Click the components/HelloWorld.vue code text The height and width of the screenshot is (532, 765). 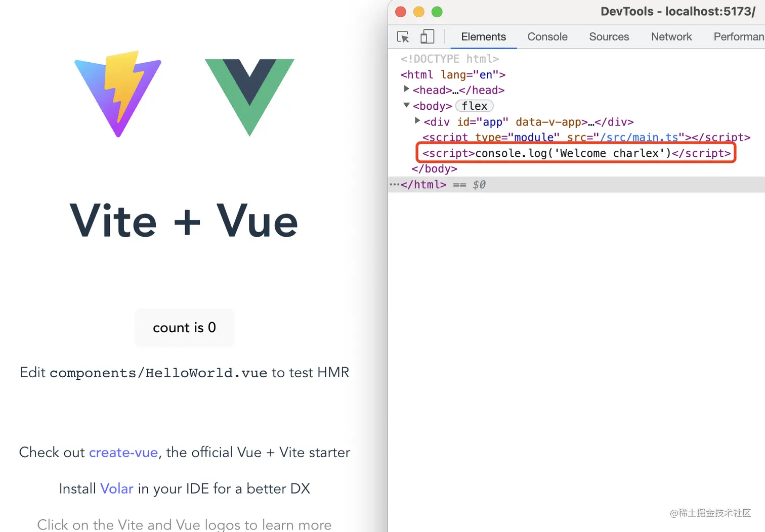(158, 373)
